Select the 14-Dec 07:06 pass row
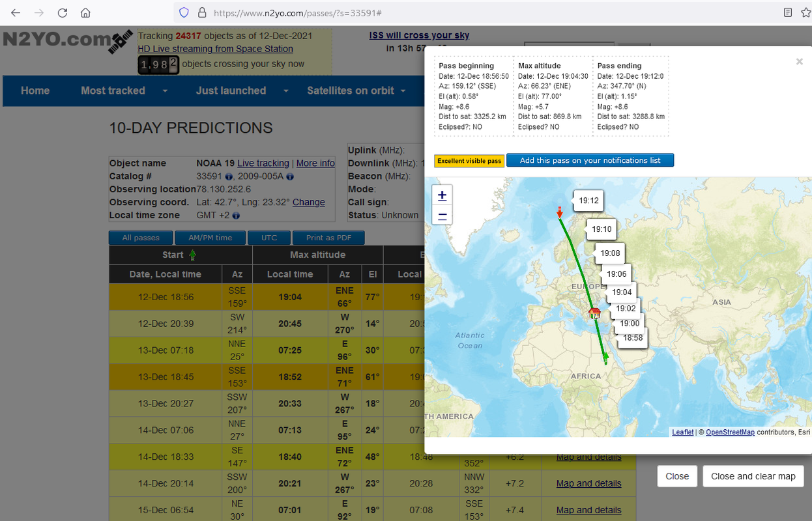This screenshot has height=521, width=812. (x=267, y=430)
